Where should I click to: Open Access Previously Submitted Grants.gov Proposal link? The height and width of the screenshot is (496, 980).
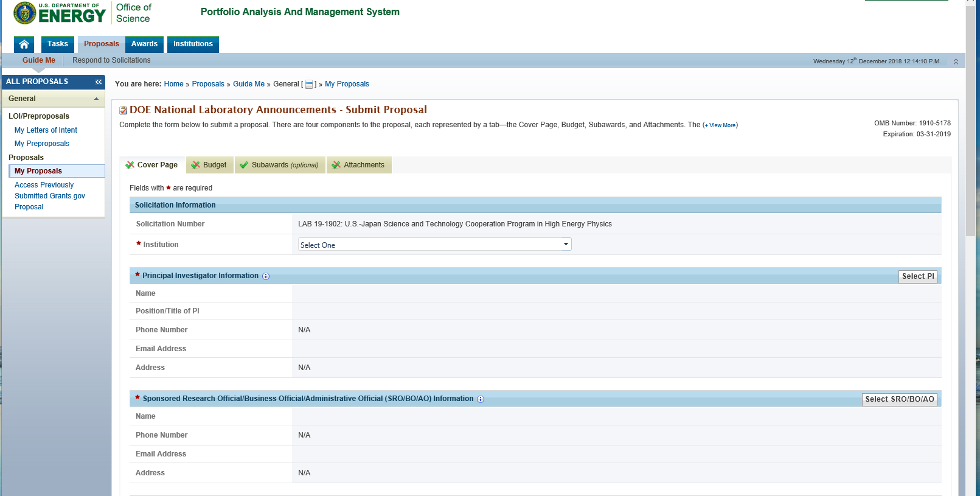(50, 196)
